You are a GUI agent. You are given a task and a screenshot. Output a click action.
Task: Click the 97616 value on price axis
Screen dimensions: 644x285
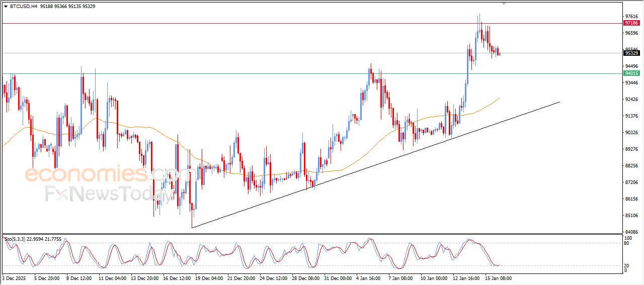coord(631,16)
